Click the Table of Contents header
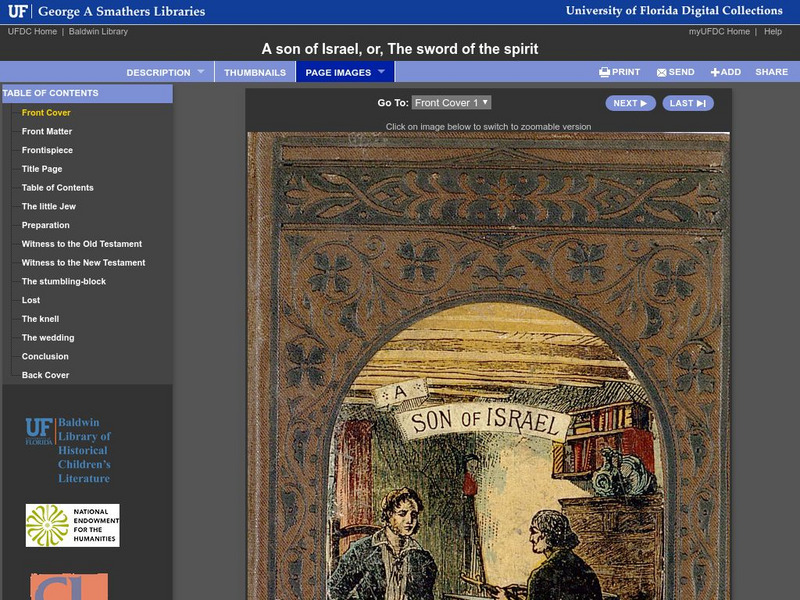The height and width of the screenshot is (600, 800). [x=87, y=93]
